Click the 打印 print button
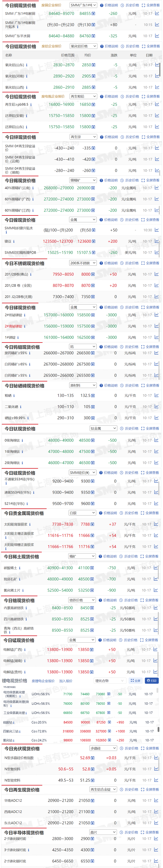This screenshot has height=868, width=163. (x=151, y=681)
